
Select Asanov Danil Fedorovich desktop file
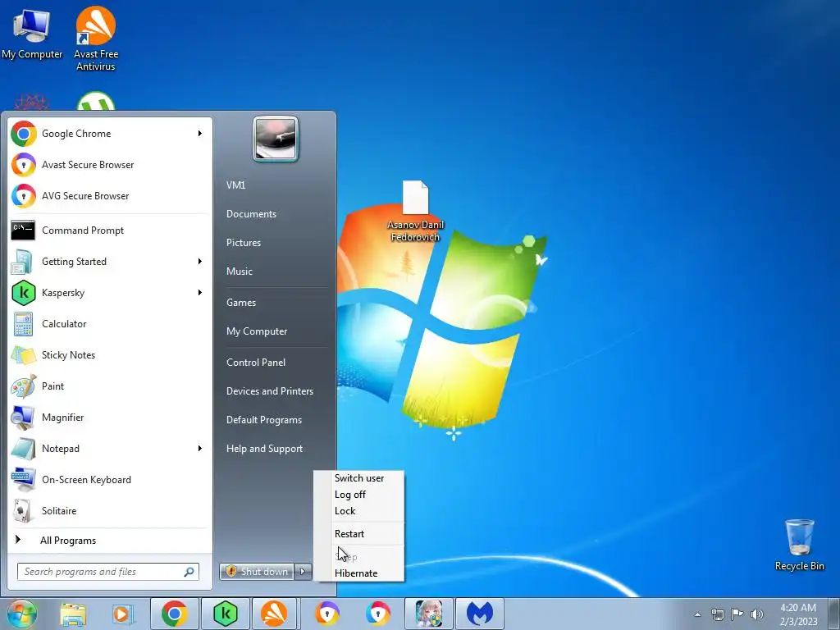tap(415, 211)
